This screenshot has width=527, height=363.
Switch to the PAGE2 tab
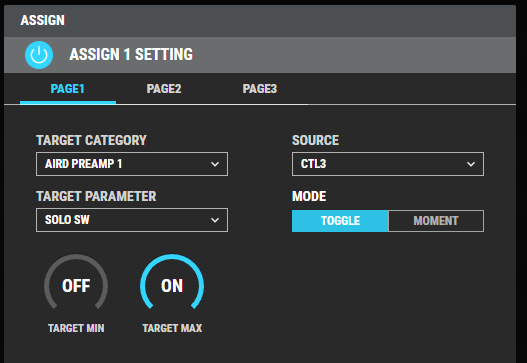click(164, 89)
